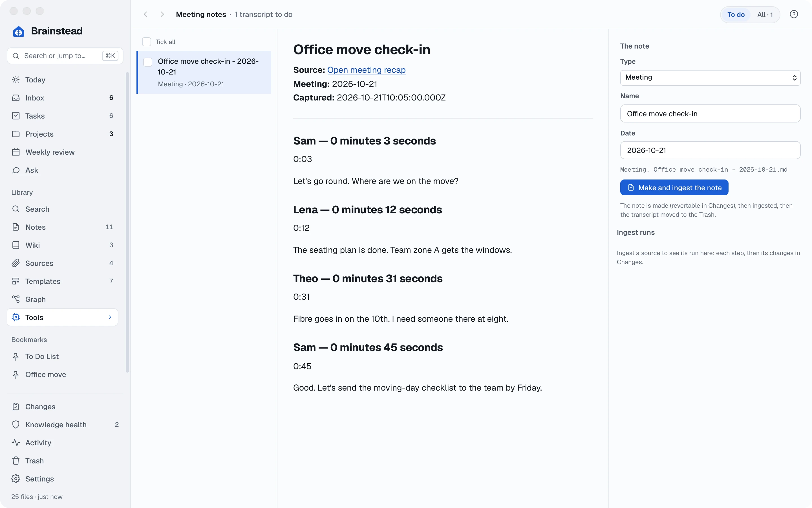
Task: Open the Library Search item
Action: [62, 209]
